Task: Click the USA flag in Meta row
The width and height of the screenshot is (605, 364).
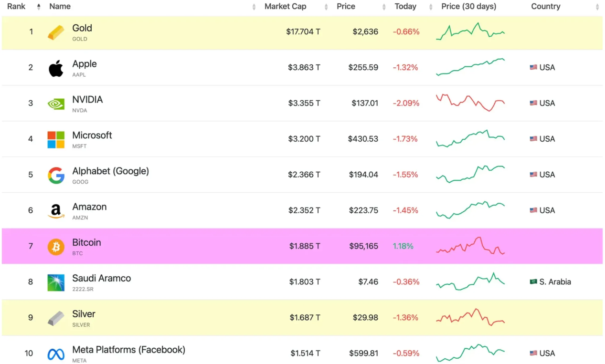Action: pyautogui.click(x=533, y=354)
